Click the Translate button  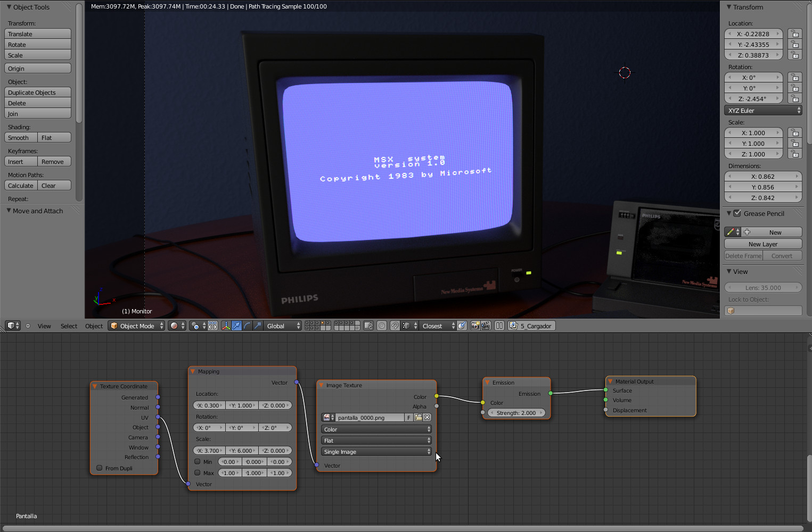tap(38, 34)
